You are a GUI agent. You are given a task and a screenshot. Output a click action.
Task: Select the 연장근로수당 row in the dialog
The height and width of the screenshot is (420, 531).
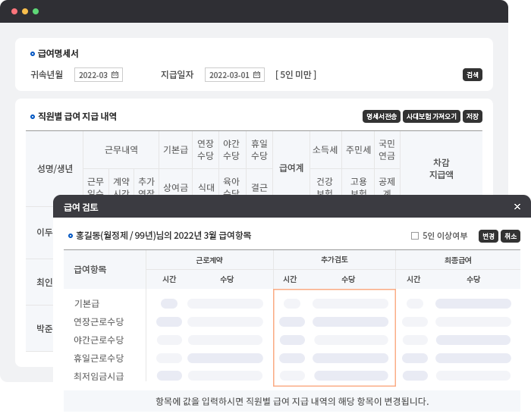[99, 321]
